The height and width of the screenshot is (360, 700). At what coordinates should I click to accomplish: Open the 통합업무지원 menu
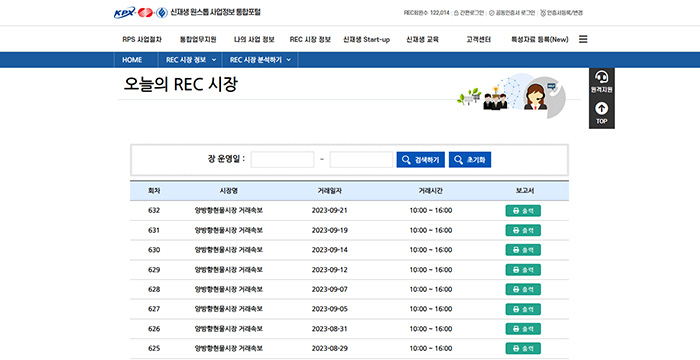click(x=198, y=39)
